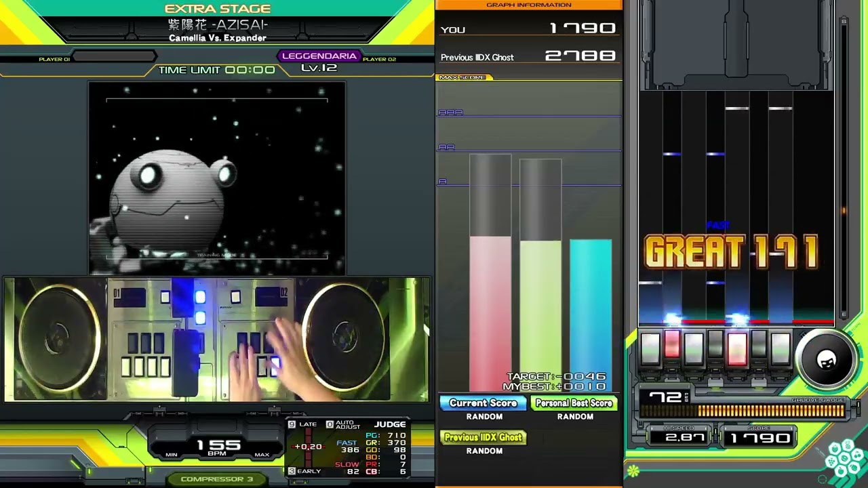This screenshot has width=868, height=488.
Task: Click the COMPRESSOR 3 effect label
Action: (x=217, y=479)
